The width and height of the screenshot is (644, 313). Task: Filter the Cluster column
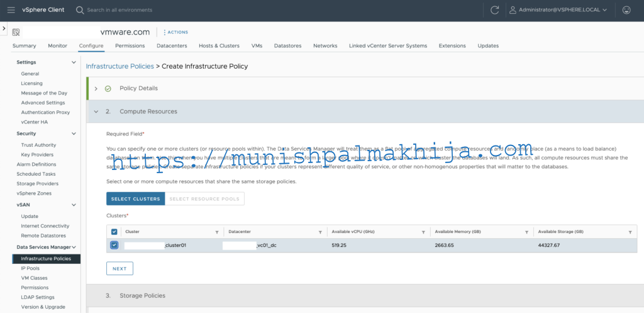217,232
